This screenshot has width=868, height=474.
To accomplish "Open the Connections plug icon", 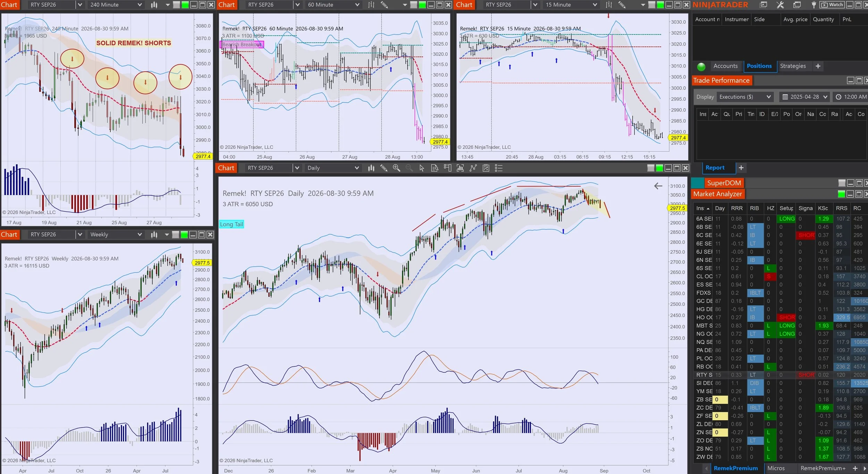I will point(813,5).
